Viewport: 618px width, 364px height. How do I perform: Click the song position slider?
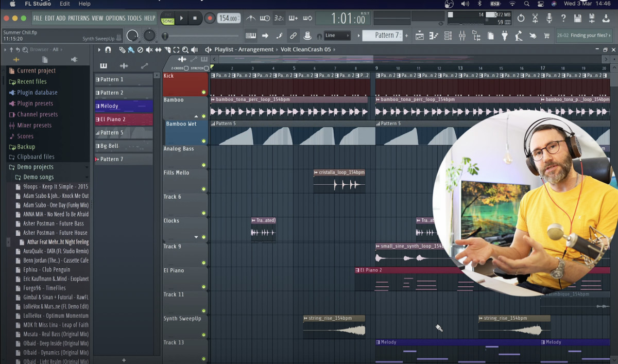(x=202, y=36)
